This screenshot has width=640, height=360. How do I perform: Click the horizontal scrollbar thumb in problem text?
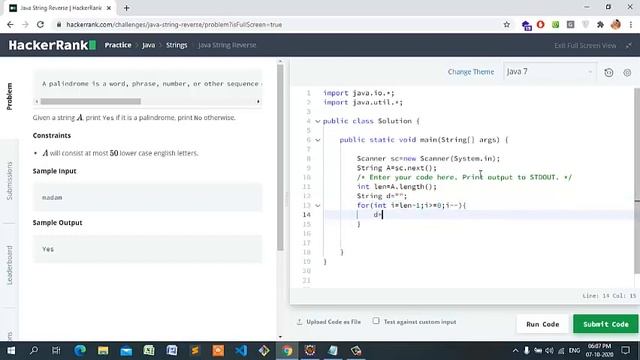pyautogui.click(x=91, y=101)
